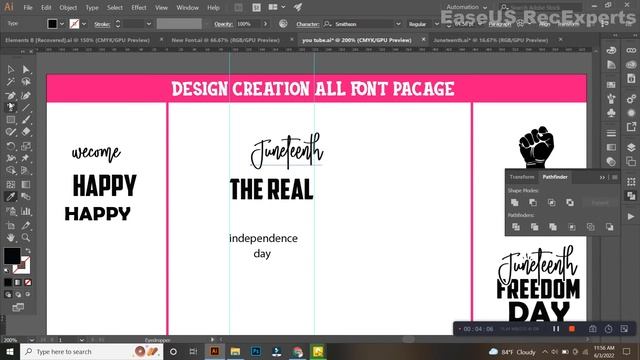Set default fill and stroke icon

(x=7, y=270)
